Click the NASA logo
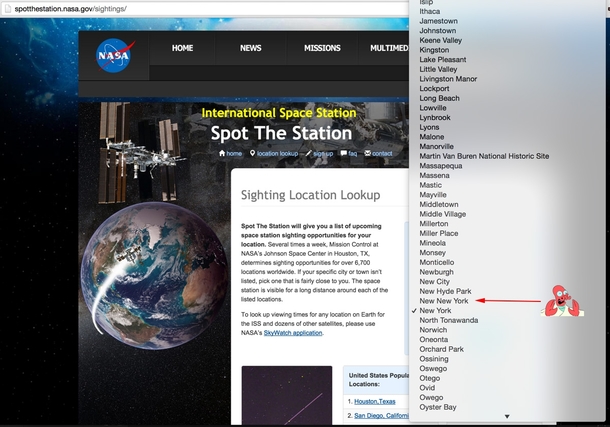 114,56
